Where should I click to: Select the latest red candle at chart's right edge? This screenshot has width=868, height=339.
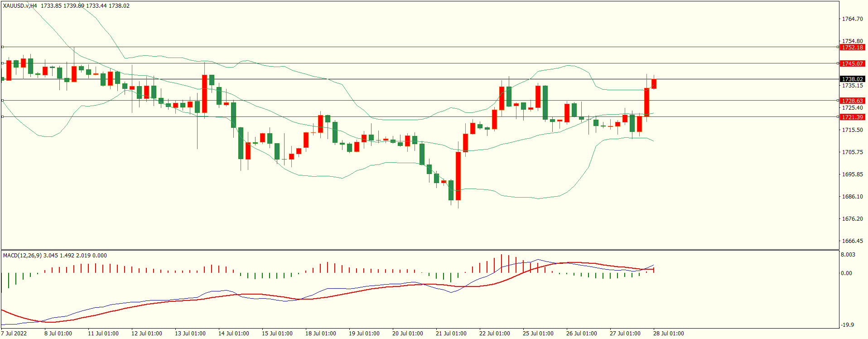pyautogui.click(x=654, y=84)
